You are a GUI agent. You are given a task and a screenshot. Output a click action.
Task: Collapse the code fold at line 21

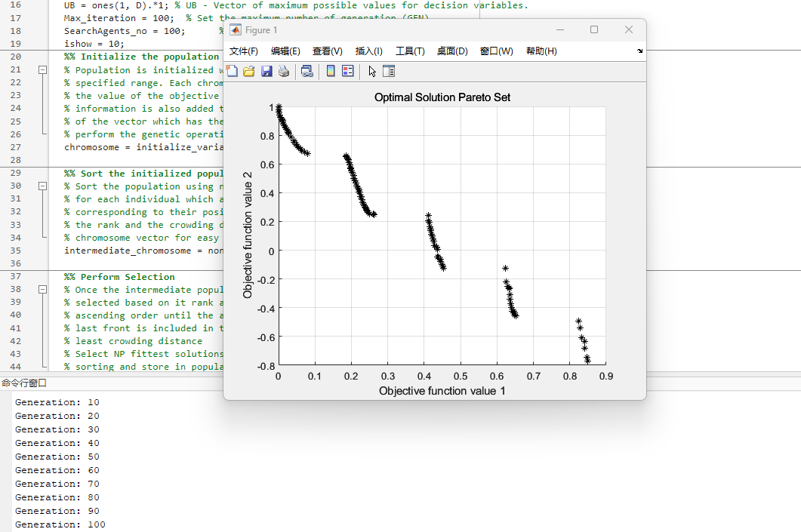42,70
